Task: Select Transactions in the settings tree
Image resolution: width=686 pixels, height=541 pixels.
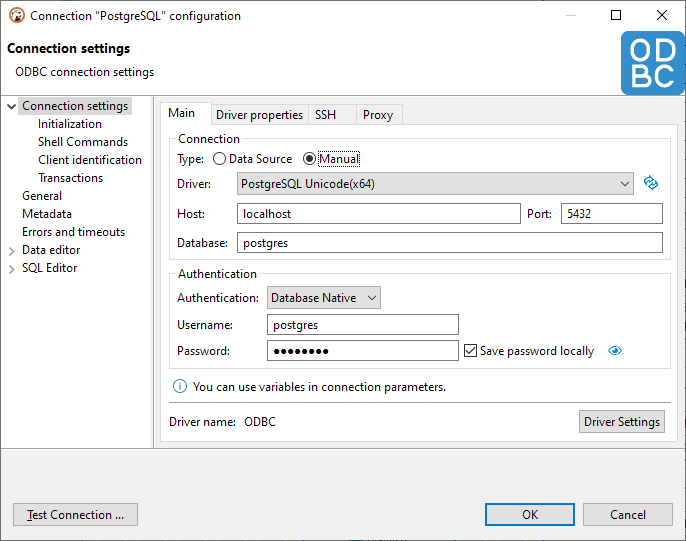Action: tap(70, 178)
